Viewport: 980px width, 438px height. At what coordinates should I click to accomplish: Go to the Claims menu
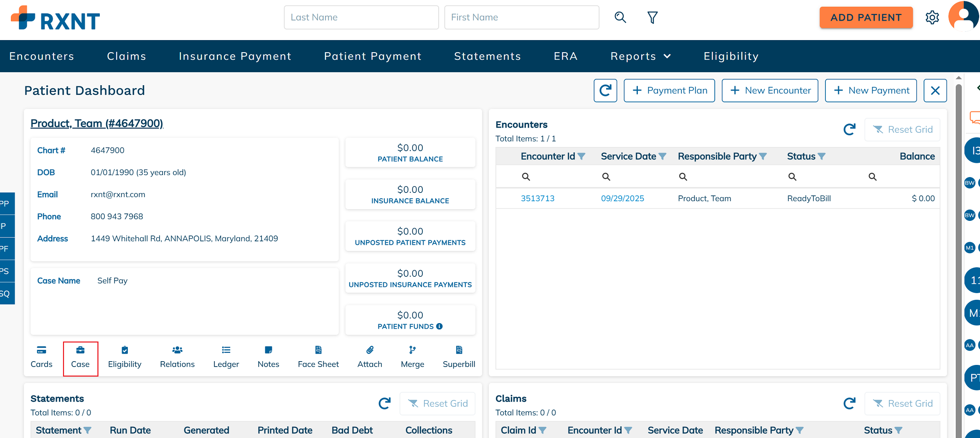point(127,56)
